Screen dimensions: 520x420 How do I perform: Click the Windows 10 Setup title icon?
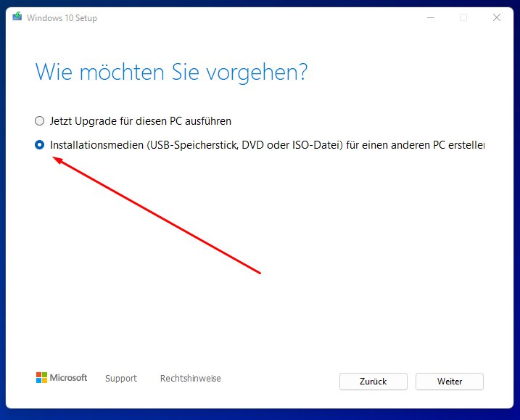(x=17, y=16)
